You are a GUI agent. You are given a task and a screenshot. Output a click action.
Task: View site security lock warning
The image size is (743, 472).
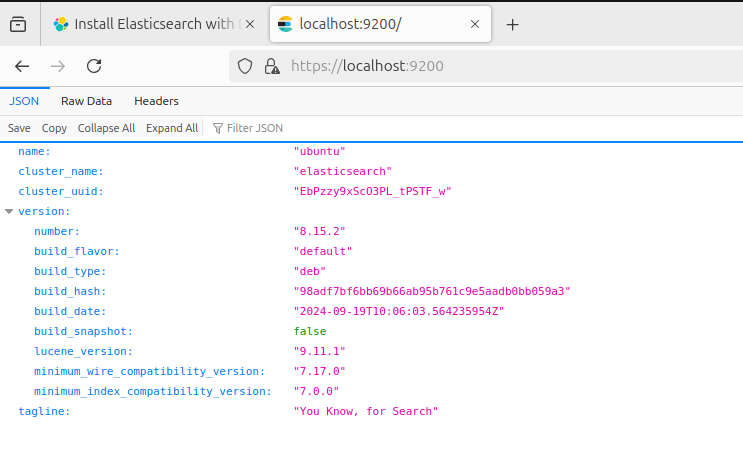click(272, 66)
